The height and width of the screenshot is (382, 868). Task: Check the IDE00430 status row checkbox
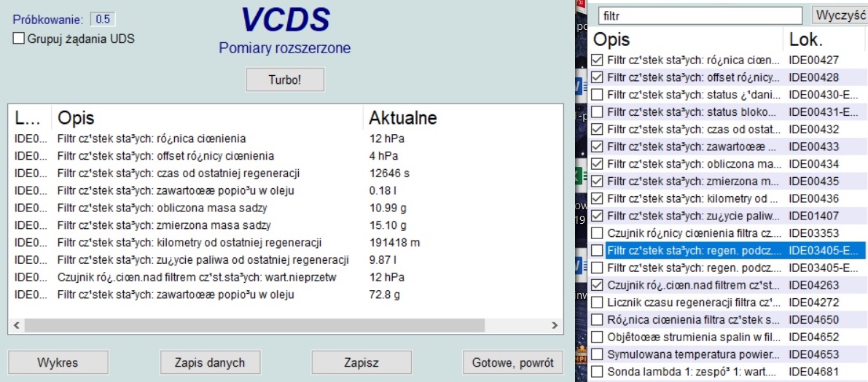[597, 94]
